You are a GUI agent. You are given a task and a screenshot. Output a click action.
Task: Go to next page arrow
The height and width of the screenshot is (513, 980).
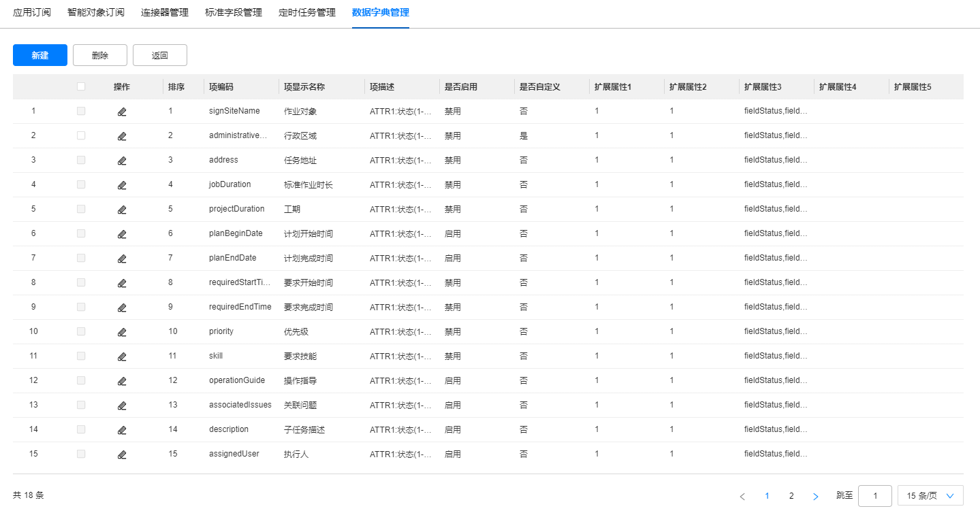click(816, 496)
